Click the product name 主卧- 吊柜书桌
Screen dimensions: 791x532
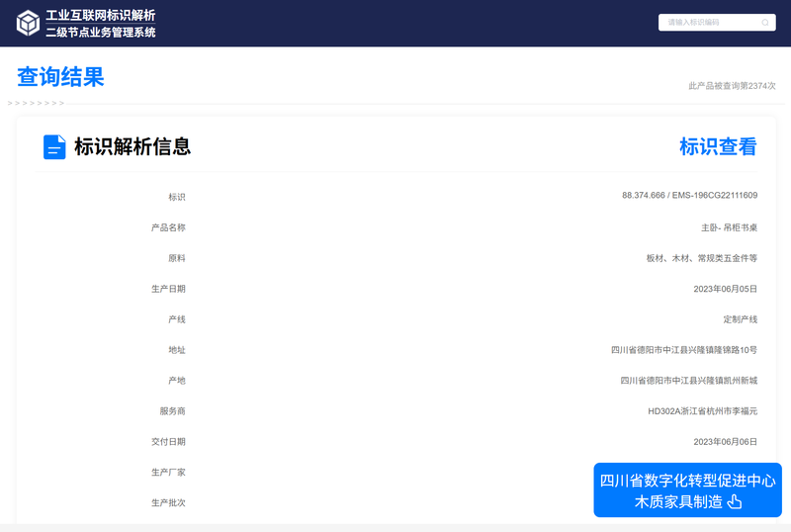coord(729,227)
